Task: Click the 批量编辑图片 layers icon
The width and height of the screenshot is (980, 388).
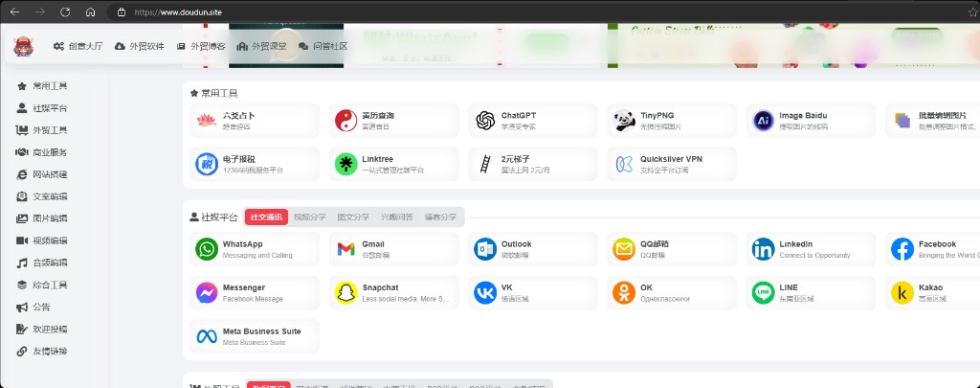Action: point(902,121)
